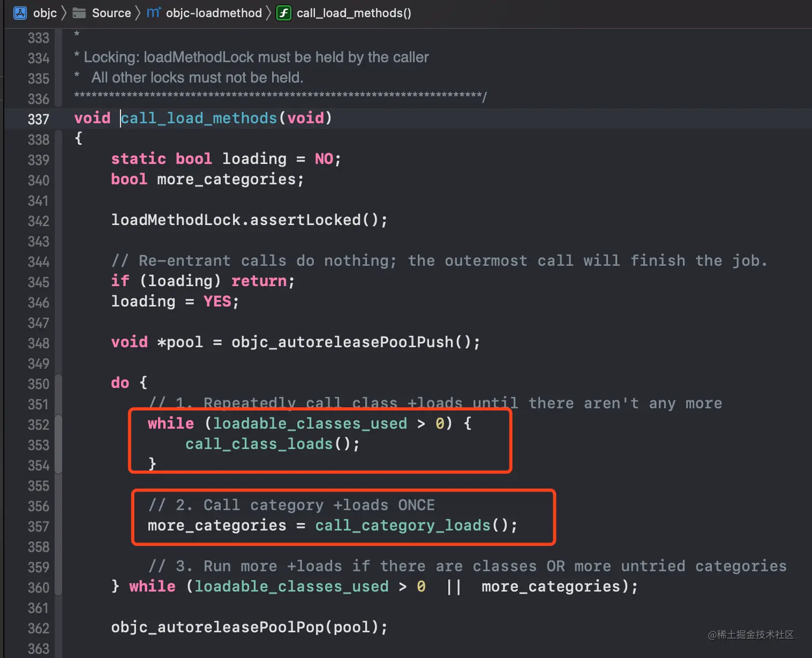Click objc_autoreleasePoolPush() on line 348
Viewport: 812px width, 658px height.
point(356,342)
